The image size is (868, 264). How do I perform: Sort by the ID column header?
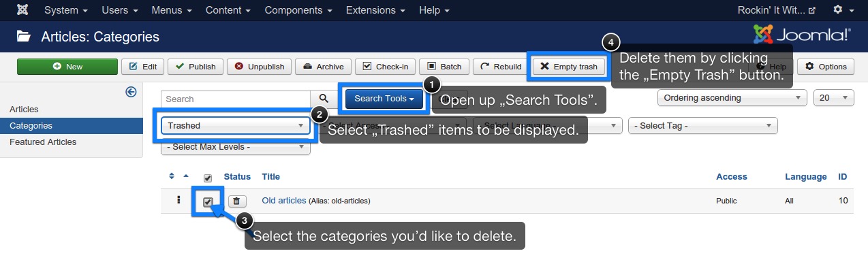pyautogui.click(x=843, y=177)
